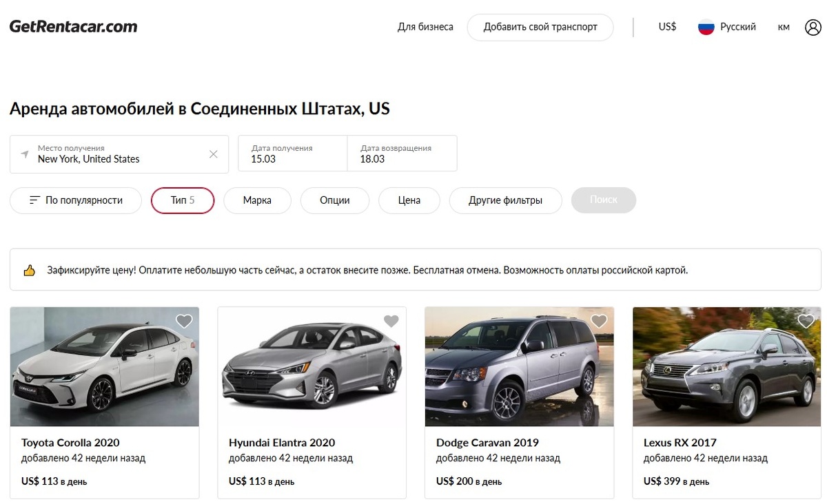Click the Dodge Caravan 2019 title
Screen dimensions: 827x504
pos(487,443)
